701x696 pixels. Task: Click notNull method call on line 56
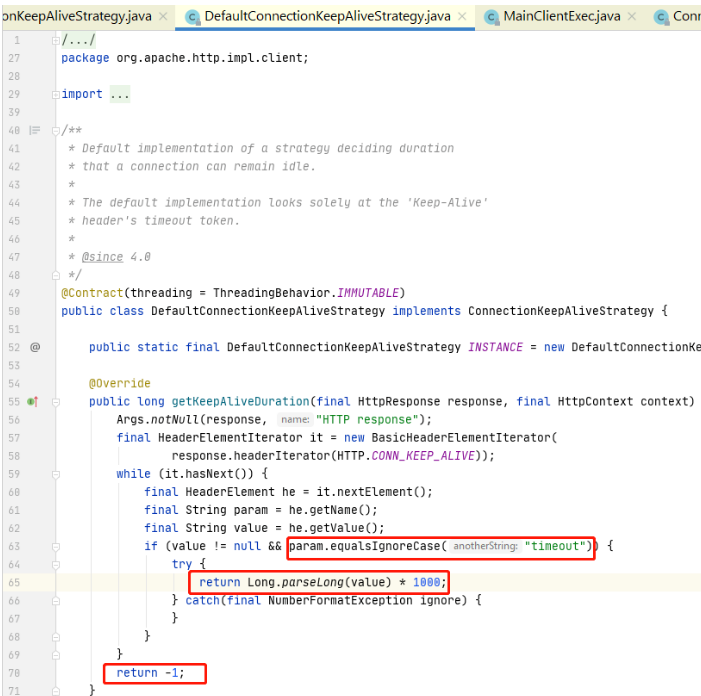click(x=175, y=420)
